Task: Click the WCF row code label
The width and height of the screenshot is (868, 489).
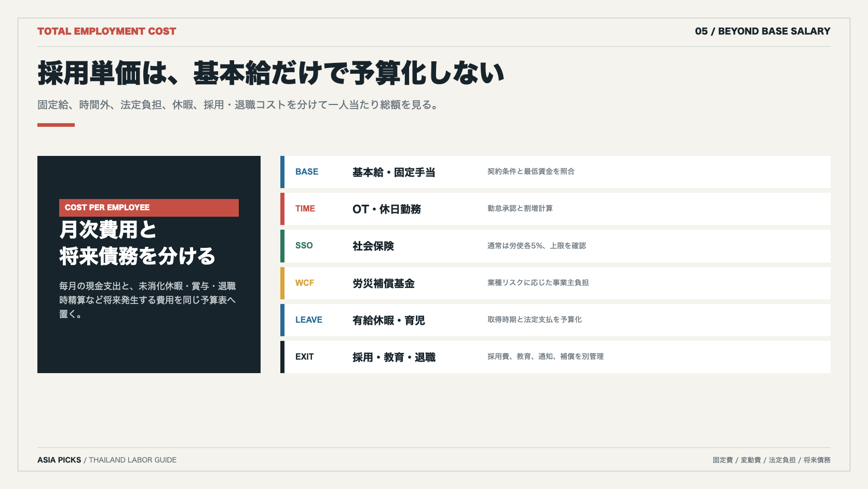Action: tap(305, 283)
